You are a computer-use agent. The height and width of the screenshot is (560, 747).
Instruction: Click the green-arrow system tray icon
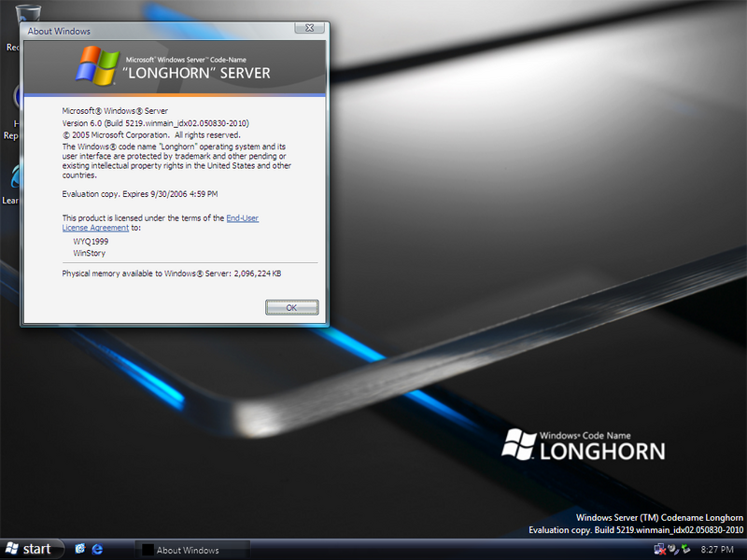tap(685, 549)
